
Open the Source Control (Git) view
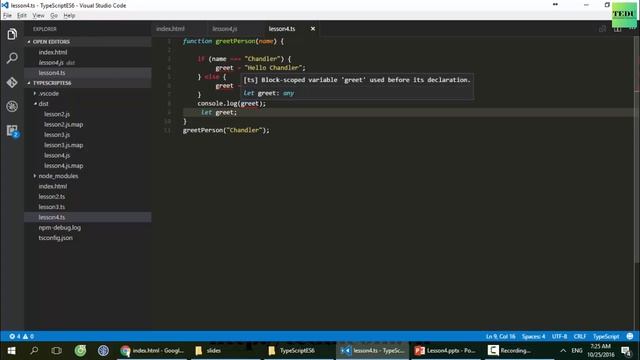12,82
